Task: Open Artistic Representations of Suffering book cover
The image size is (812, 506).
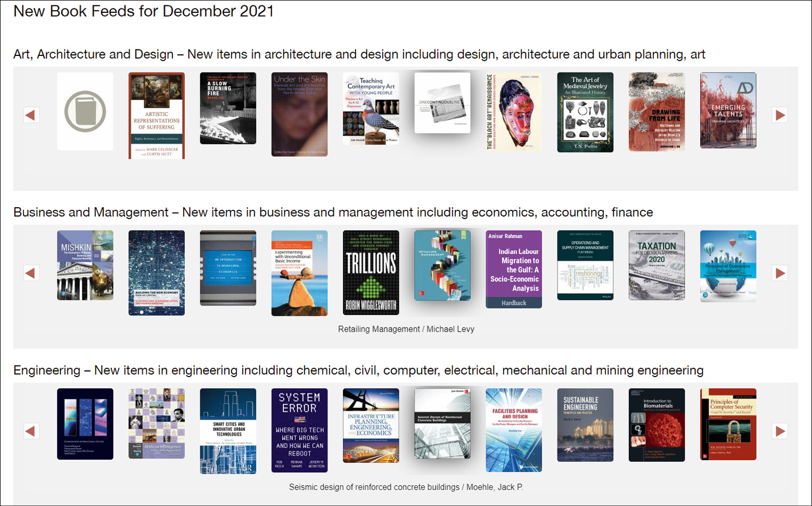Action: (157, 116)
